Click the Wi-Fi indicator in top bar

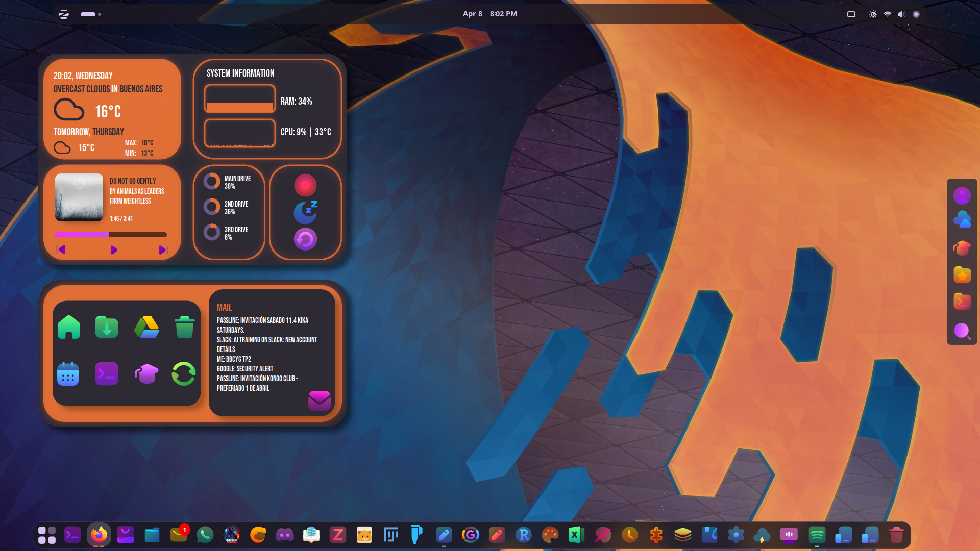click(x=888, y=14)
